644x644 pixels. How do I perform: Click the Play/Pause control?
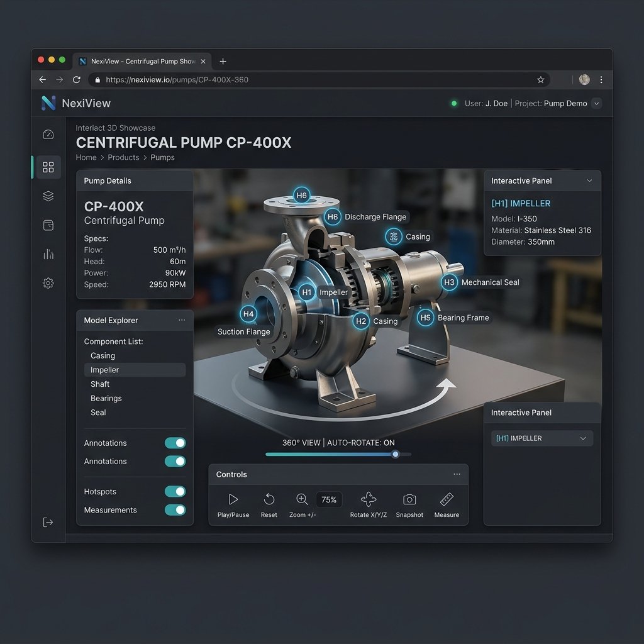coord(233,499)
